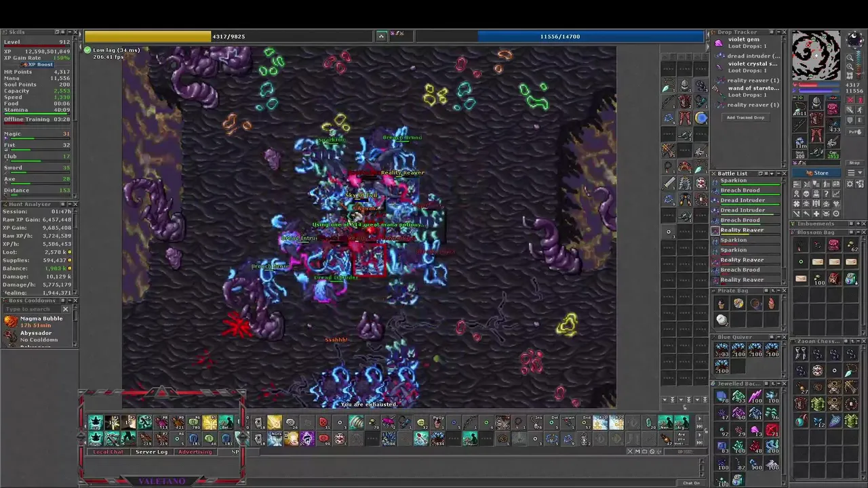The width and height of the screenshot is (868, 488).
Task: Click the Balance value in Hunt Analyser
Action: pos(56,268)
